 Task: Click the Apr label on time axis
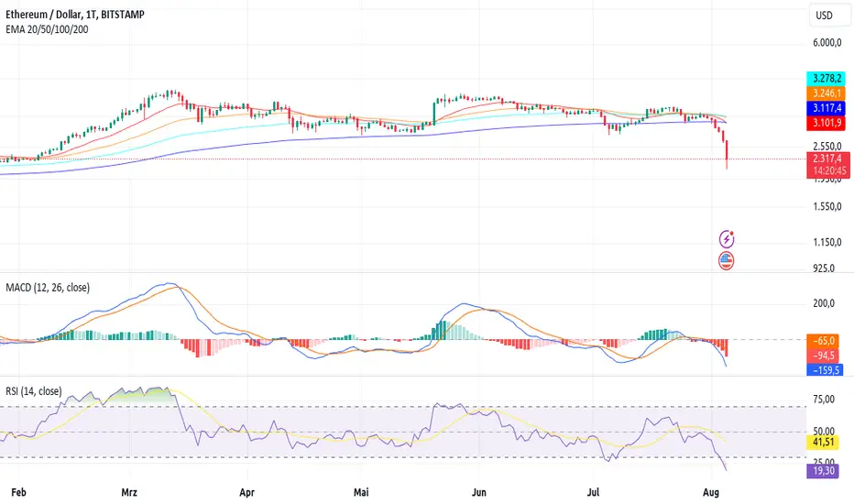click(x=246, y=492)
